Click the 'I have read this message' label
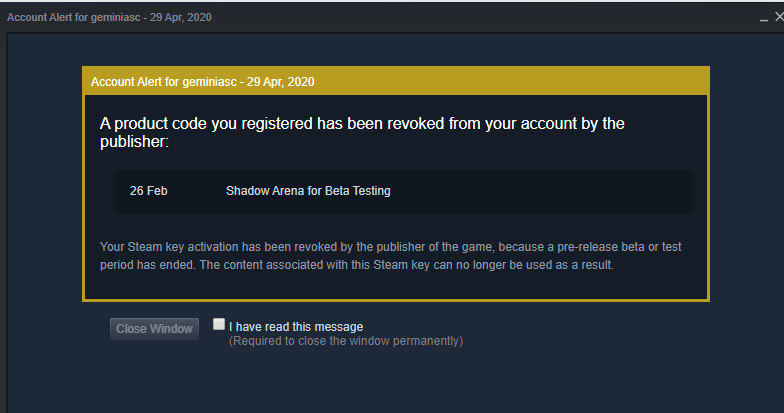The image size is (784, 413). coord(295,326)
